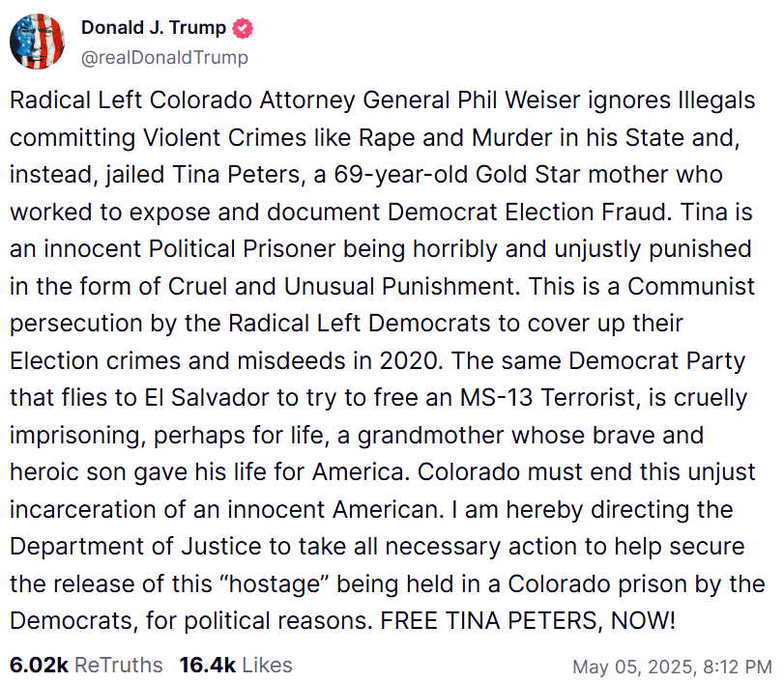This screenshot has height=682, width=784.
Task: Open the @realDonaldTrump handle link
Action: point(164,58)
